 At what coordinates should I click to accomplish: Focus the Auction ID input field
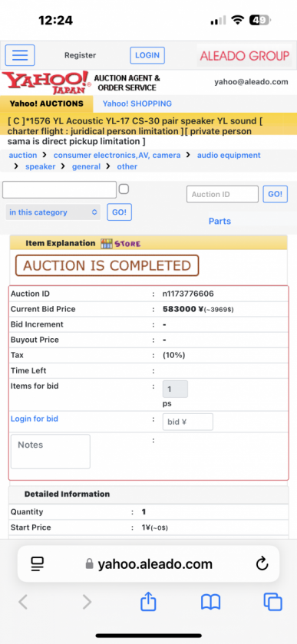222,194
